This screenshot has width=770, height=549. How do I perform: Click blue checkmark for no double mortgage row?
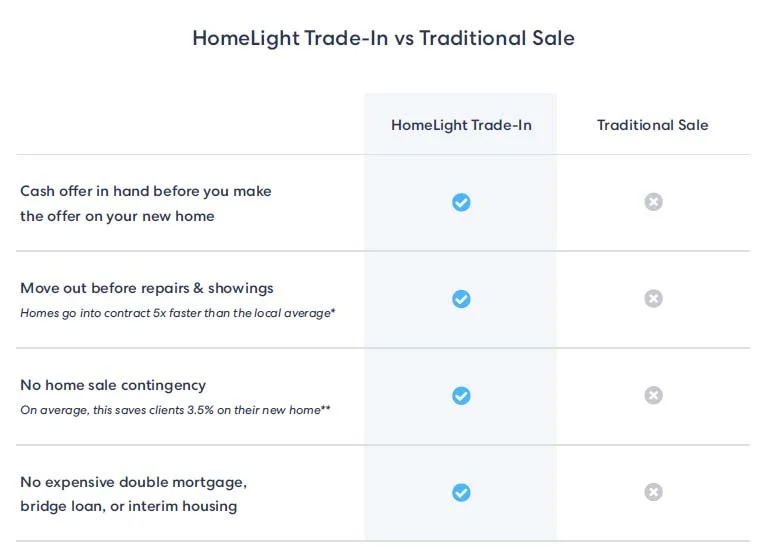tap(461, 492)
